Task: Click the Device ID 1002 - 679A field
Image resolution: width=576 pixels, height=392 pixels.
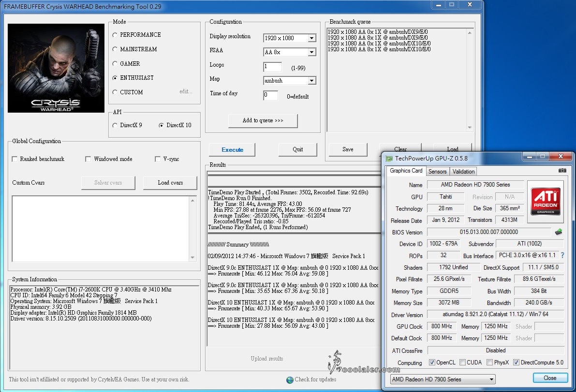Action: 444,244
